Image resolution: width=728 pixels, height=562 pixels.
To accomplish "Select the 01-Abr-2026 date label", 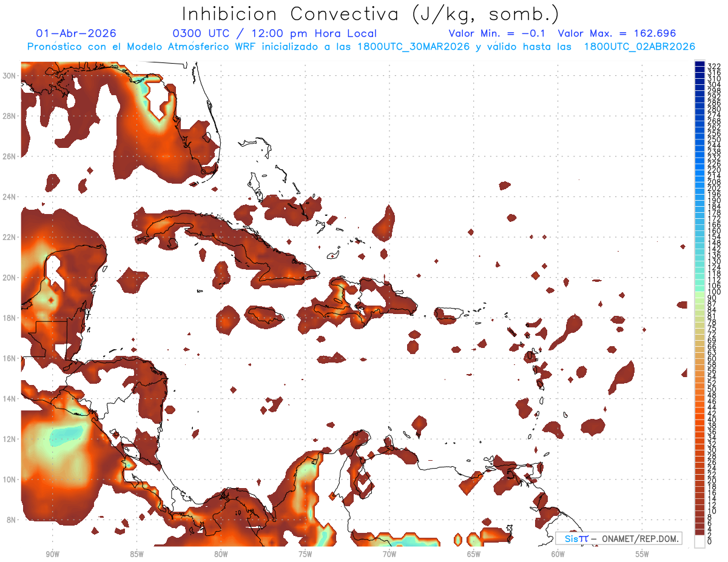I will [x=76, y=34].
